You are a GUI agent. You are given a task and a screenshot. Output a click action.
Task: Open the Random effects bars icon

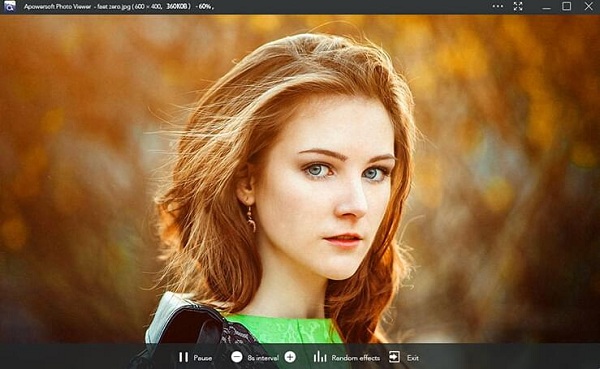[320, 357]
